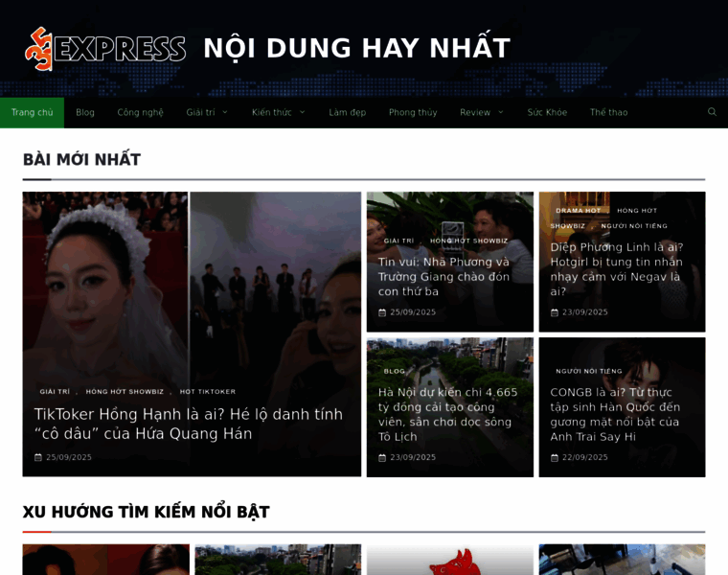
Task: Open article Diệp Phương Linh là ai
Action: [x=617, y=269]
